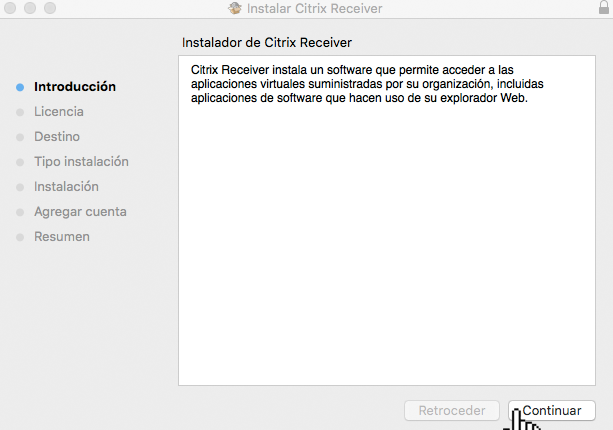Click the gray bullet beside Tipo instalación
This screenshot has width=613, height=430.
[20, 162]
